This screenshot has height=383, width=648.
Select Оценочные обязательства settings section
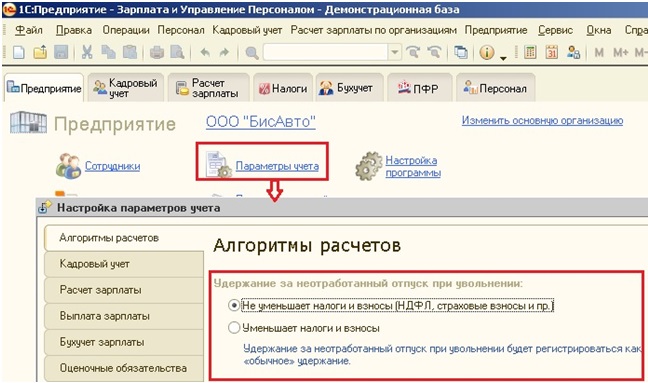coord(124,368)
